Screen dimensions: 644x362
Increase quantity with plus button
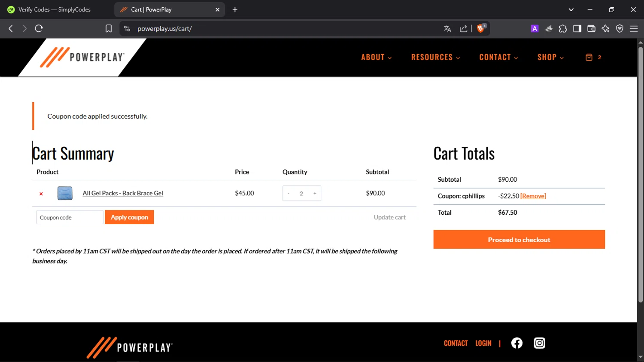(x=315, y=194)
